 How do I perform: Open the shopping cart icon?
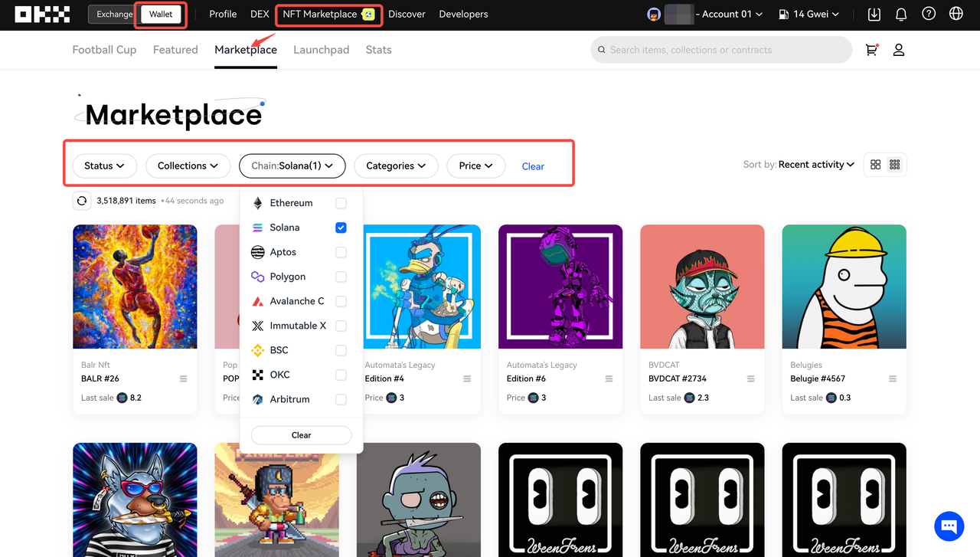pos(871,50)
